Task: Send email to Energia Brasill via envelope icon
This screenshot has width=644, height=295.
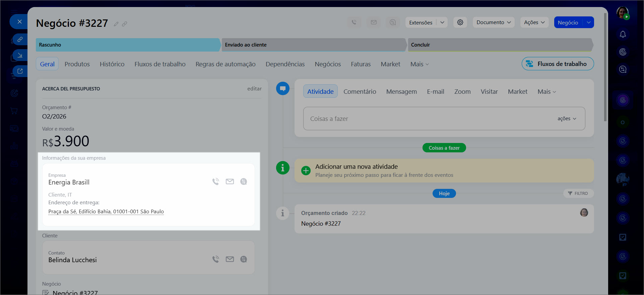Action: point(230,181)
